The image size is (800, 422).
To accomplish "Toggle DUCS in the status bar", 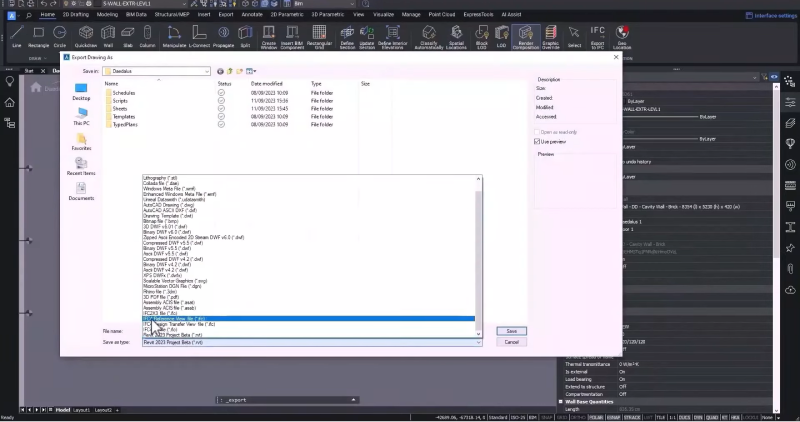I will coord(684,417).
